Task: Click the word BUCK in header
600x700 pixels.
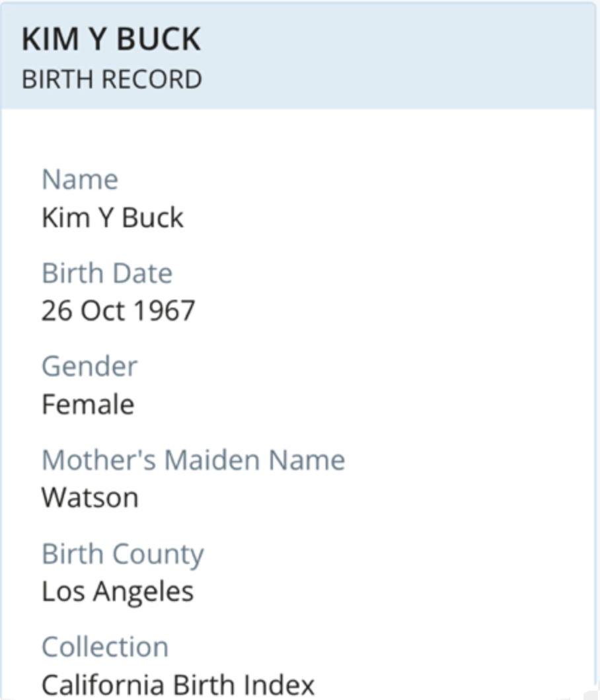Action: click(x=159, y=39)
